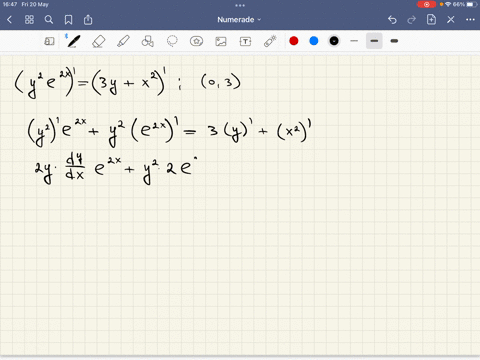
Task: Select the Eraser tool
Action: 98,41
